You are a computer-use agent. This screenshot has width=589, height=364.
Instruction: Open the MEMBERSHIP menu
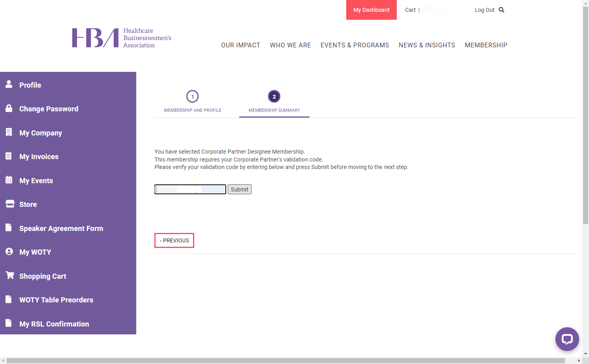pos(486,45)
